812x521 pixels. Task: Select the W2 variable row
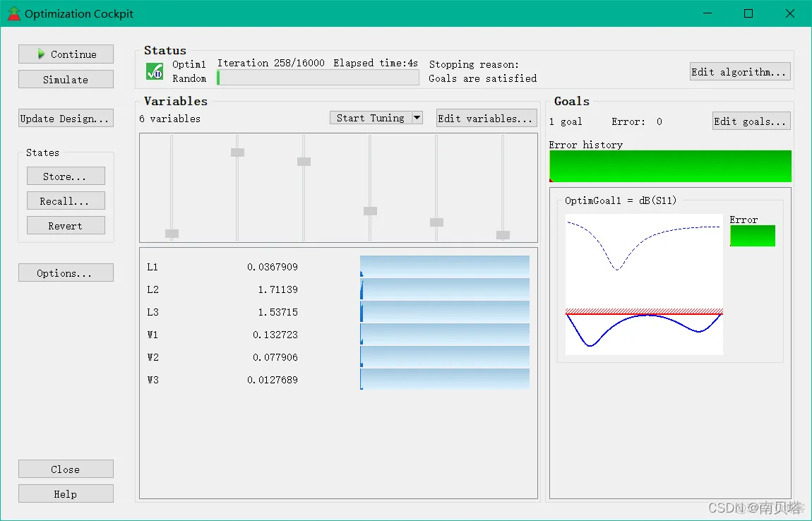pyautogui.click(x=338, y=357)
